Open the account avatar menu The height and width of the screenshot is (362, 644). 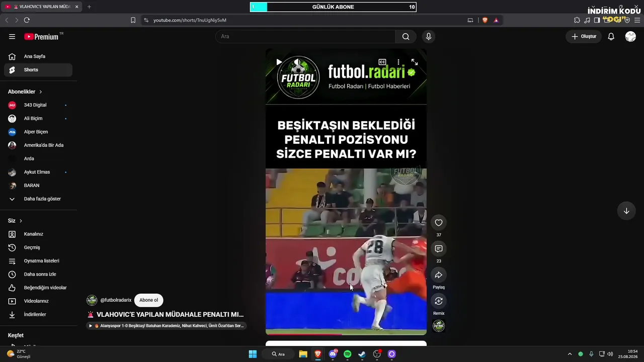(x=630, y=37)
